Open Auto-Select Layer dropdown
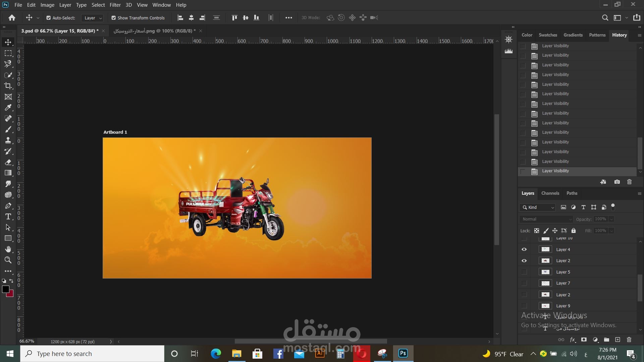 tap(93, 18)
